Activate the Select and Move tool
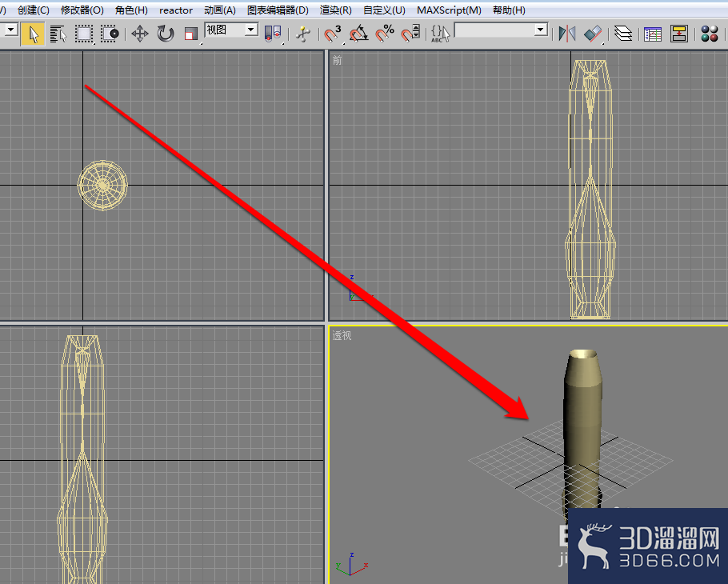Screen dimensions: 728x584 pyautogui.click(x=139, y=34)
